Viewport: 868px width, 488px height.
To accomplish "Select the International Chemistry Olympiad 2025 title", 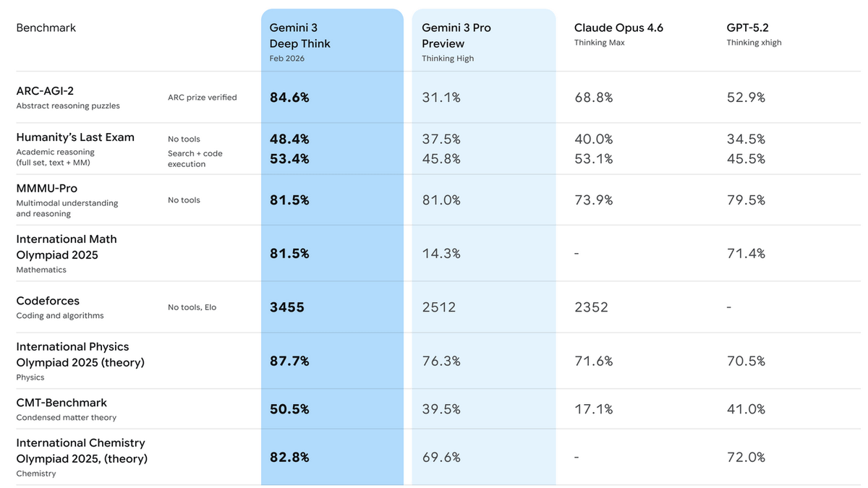I will [x=82, y=450].
